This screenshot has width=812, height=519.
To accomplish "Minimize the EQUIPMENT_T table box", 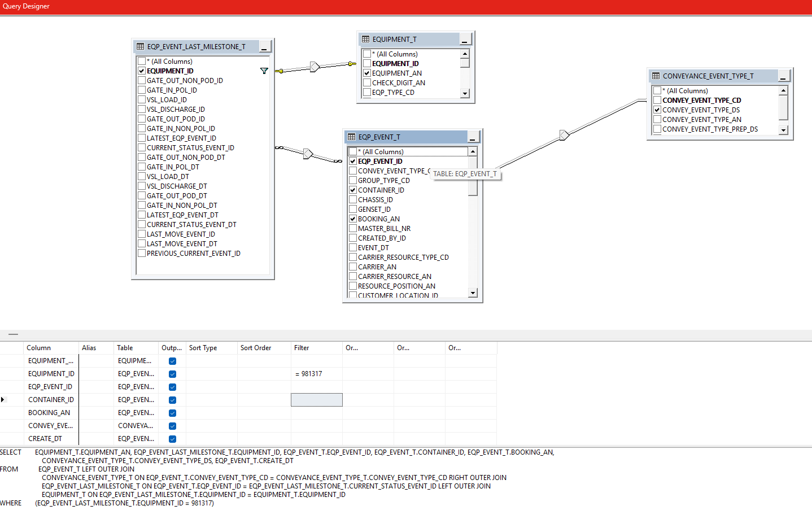I will (x=465, y=40).
